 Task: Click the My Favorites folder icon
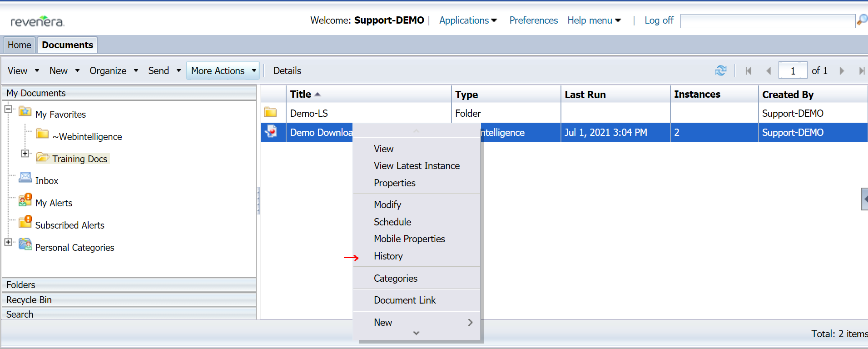click(25, 111)
